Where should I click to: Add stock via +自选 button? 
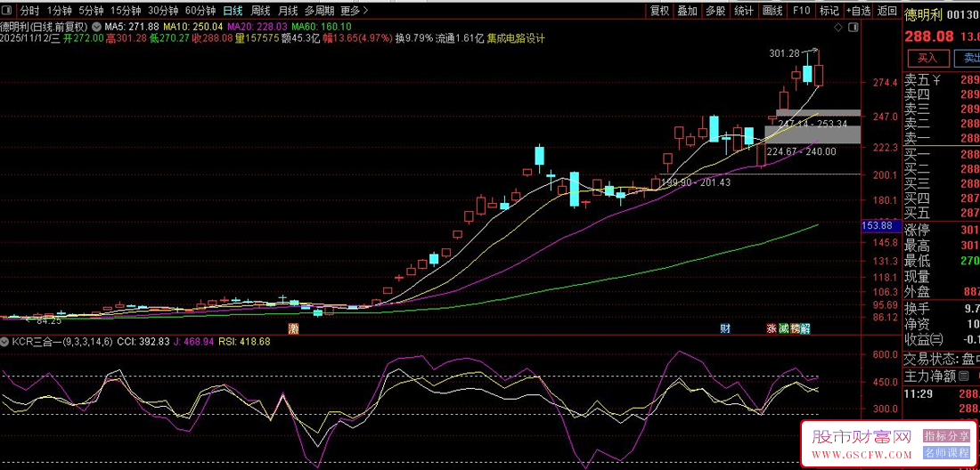pos(858,11)
